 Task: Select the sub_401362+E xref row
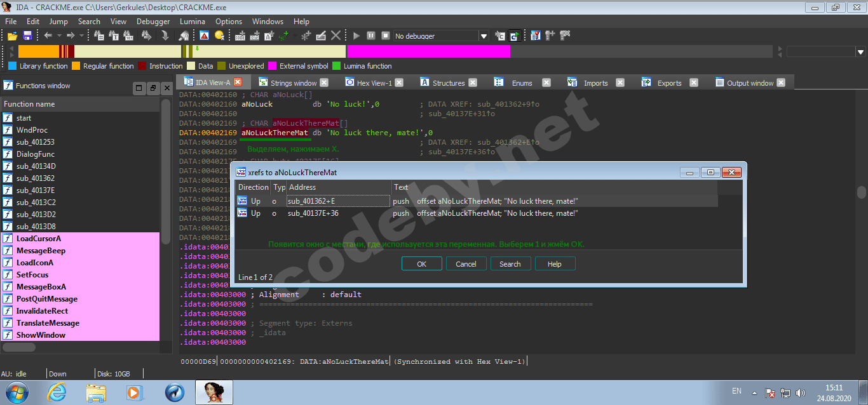477,201
